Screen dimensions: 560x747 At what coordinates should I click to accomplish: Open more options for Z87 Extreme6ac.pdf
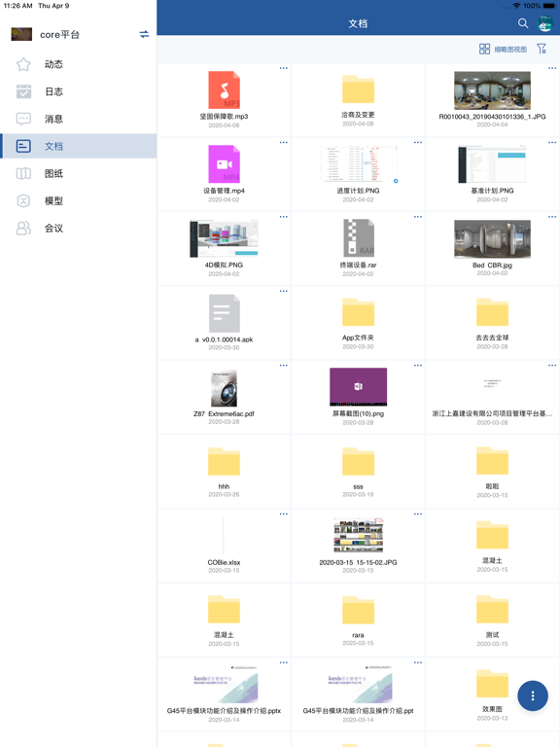click(283, 366)
